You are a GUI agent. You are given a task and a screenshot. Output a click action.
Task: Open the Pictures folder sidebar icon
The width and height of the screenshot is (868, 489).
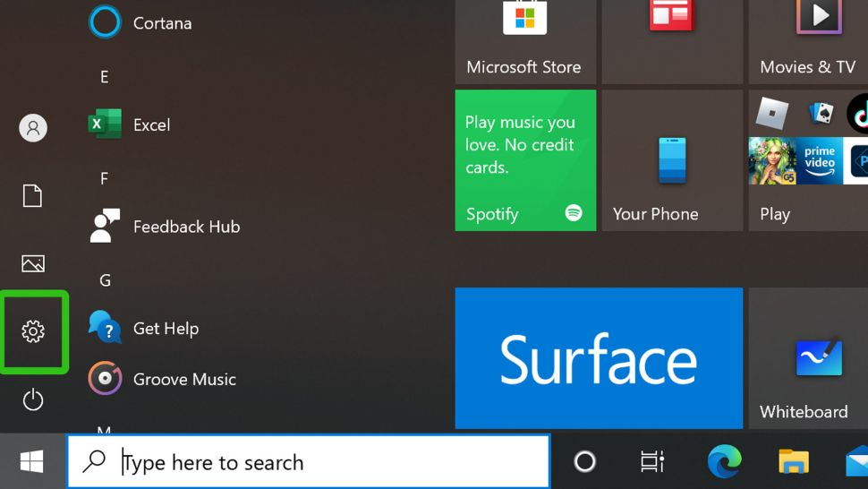(33, 263)
